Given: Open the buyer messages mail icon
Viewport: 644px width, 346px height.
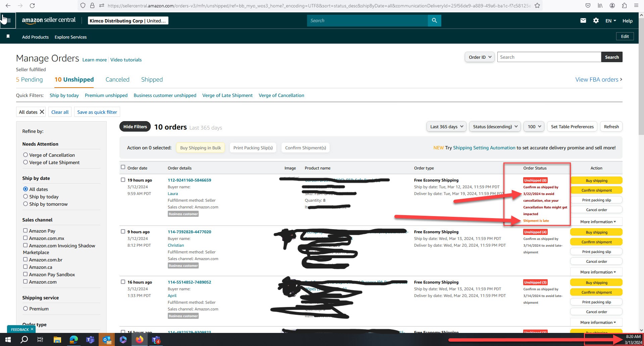Looking at the screenshot, I should pos(583,20).
